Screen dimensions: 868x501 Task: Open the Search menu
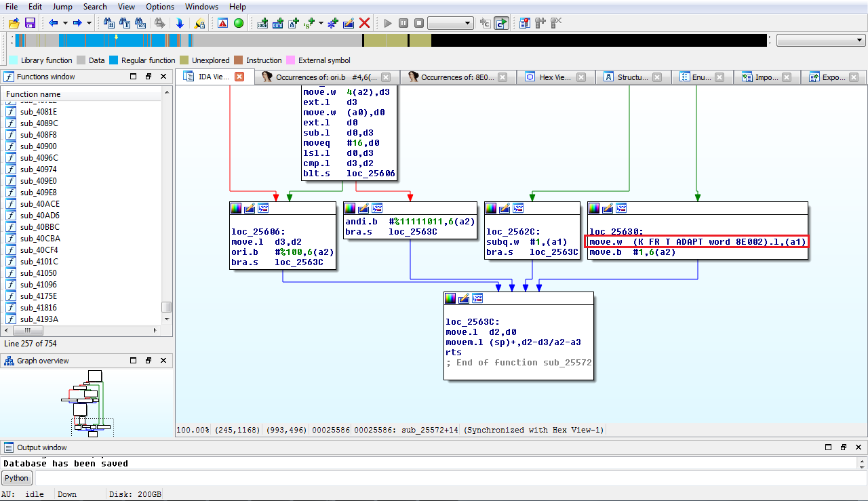(x=95, y=7)
